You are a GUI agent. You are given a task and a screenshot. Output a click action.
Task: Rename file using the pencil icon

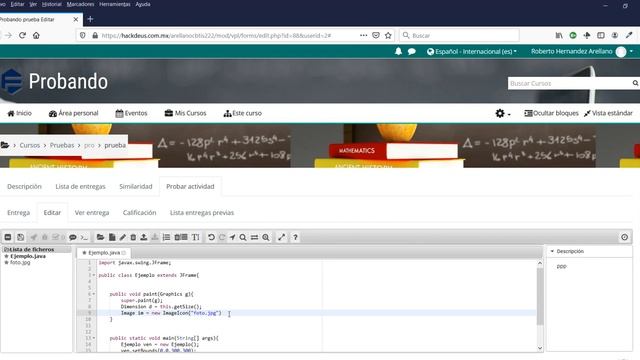tap(122, 237)
